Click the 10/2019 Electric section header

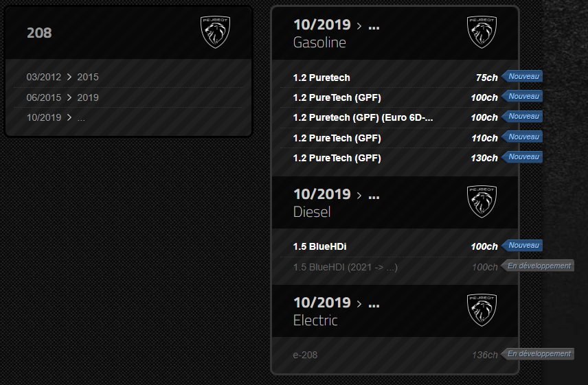pos(395,311)
